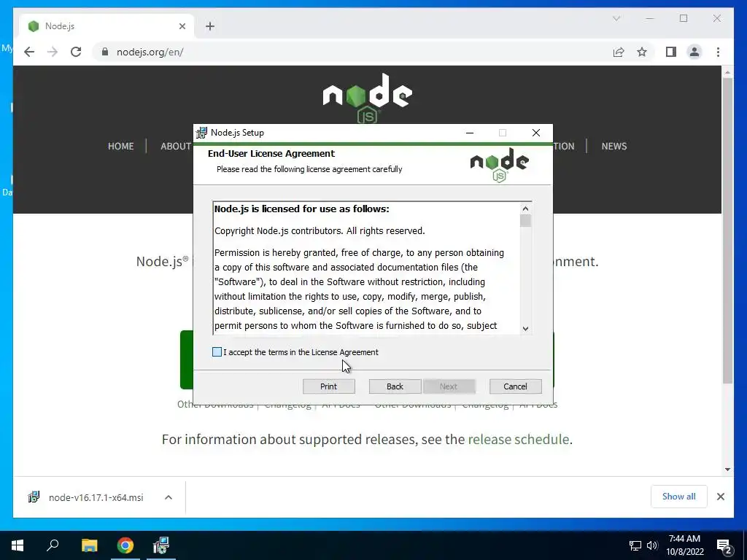Open the notification center icon
The image size is (747, 560).
[x=724, y=546]
